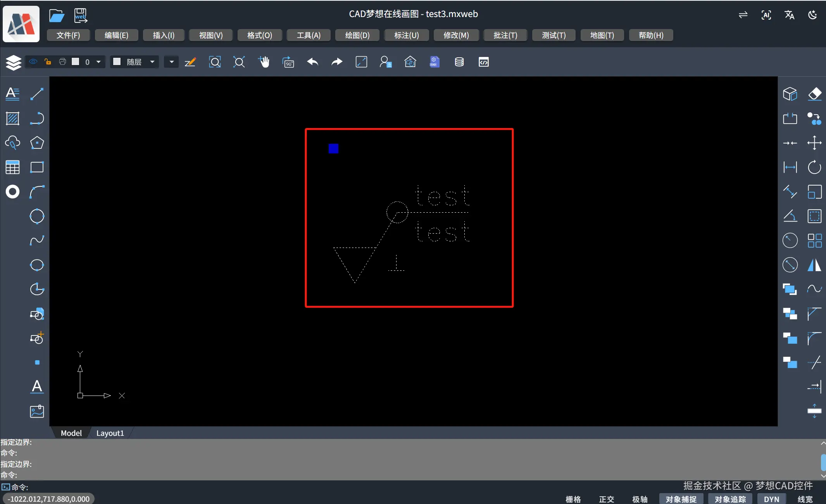Toggle DYN dynamic input
The image size is (826, 504).
pos(771,499)
